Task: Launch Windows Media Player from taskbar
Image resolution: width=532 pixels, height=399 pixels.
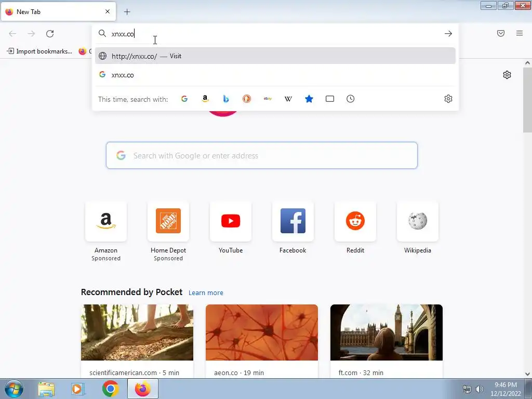Action: pyautogui.click(x=77, y=389)
